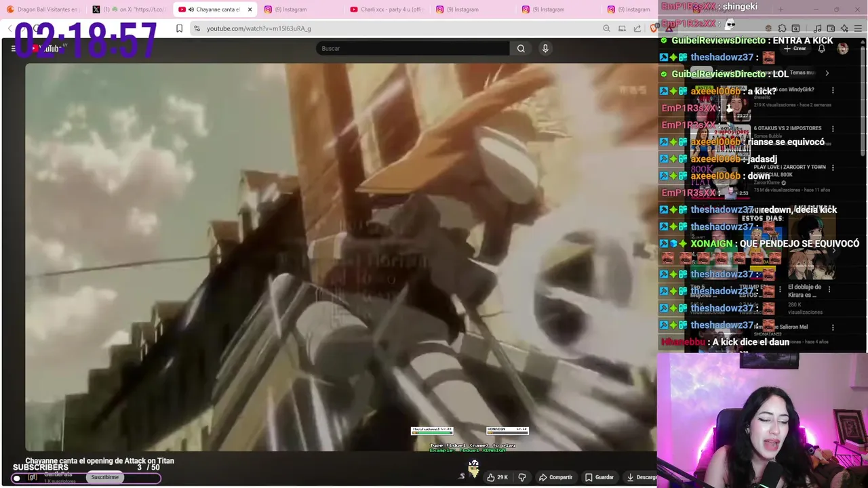Click the YouTube Buscar search field
The height and width of the screenshot is (488, 868).
point(412,48)
